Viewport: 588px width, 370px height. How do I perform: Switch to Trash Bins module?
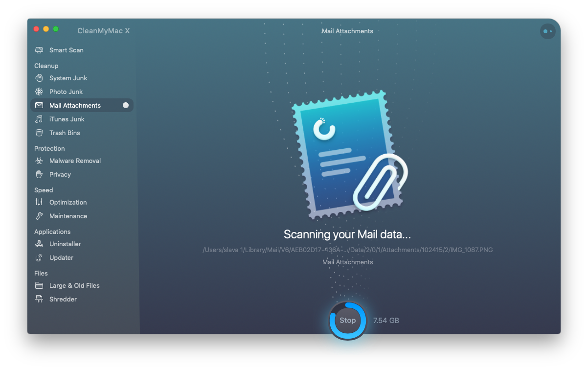coord(82,133)
